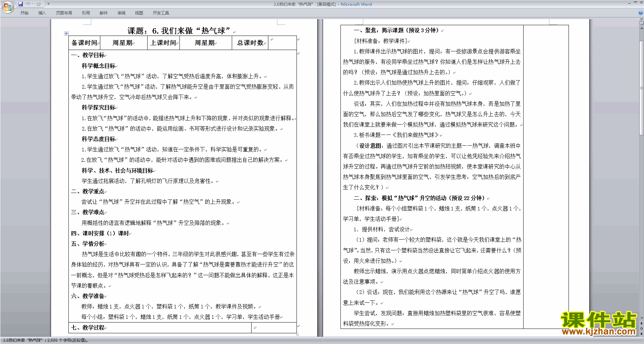Click the line [材料准备：教学课件]
Screen dimensions: 644x344
click(381, 41)
